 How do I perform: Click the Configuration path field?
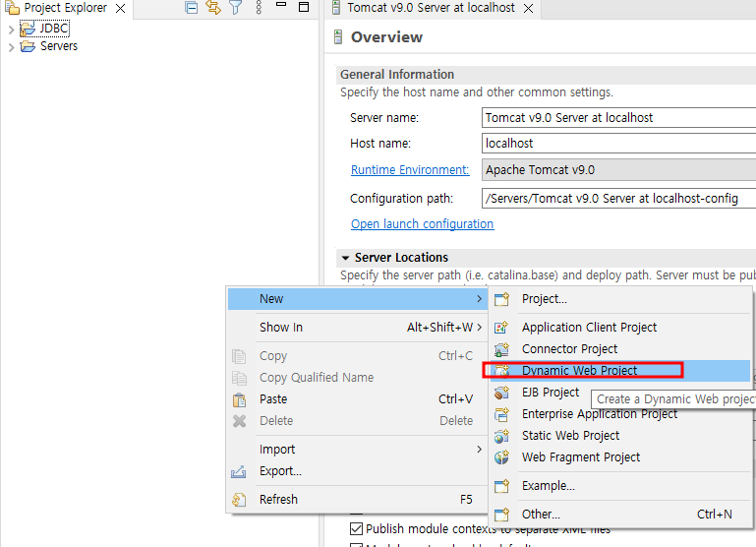point(618,199)
